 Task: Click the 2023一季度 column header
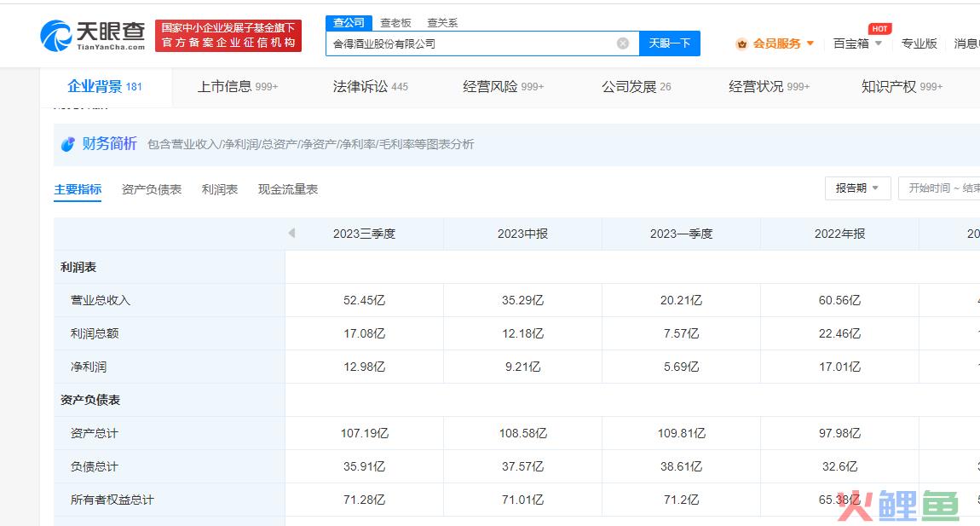(x=681, y=234)
